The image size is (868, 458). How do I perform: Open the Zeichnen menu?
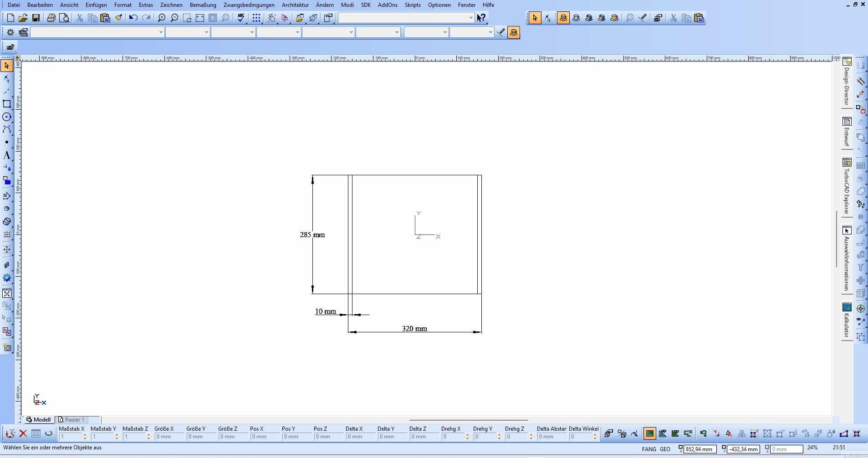coord(171,5)
